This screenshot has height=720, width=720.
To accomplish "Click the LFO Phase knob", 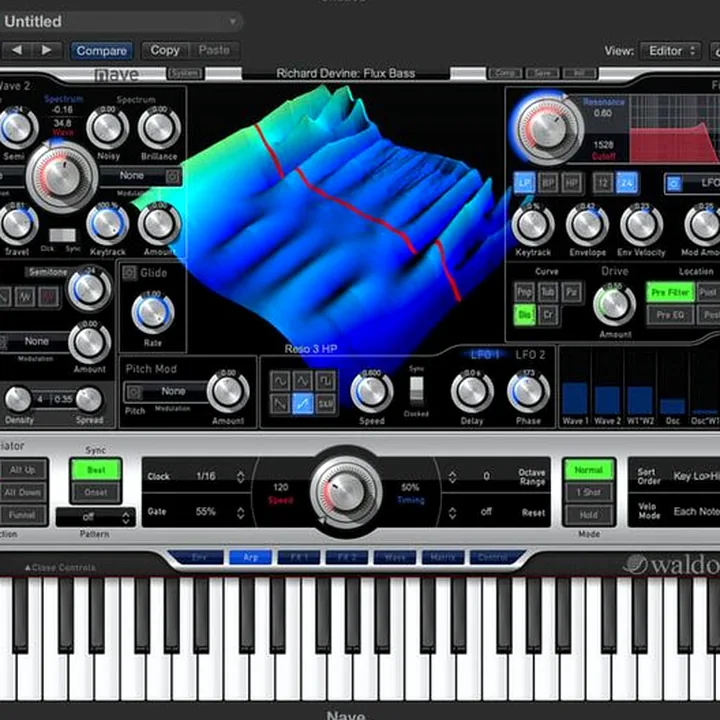I will point(528,392).
